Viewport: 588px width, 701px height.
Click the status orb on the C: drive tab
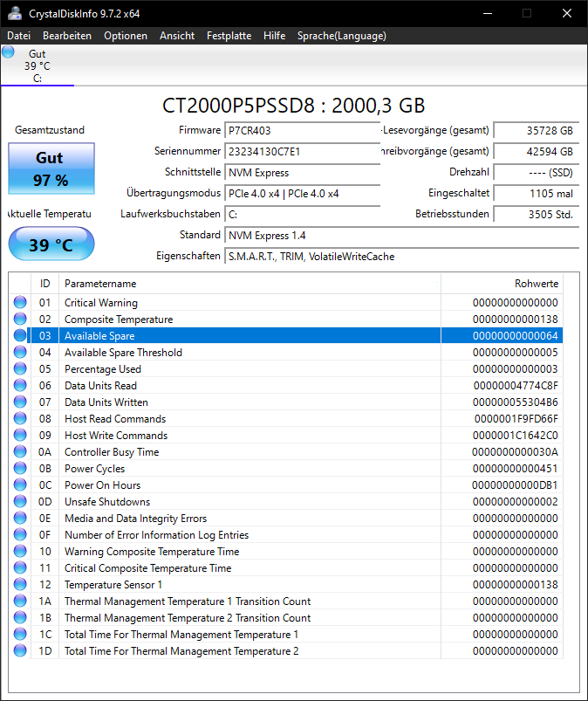pos(8,52)
